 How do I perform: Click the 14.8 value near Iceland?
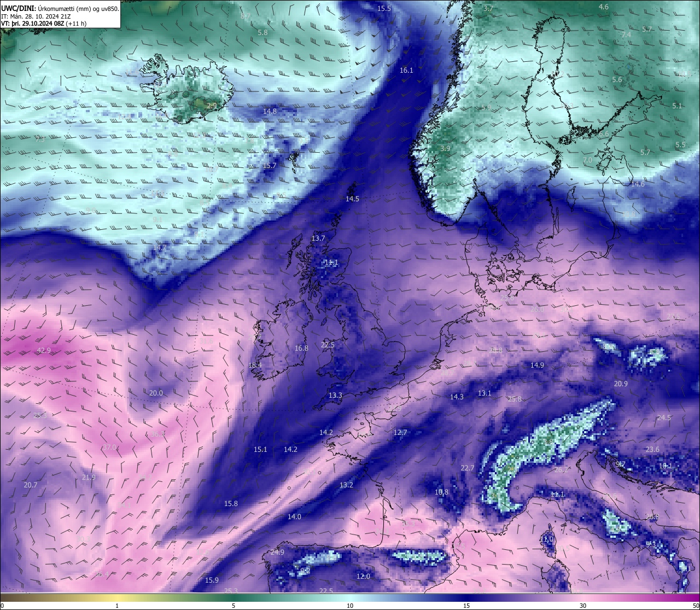click(x=270, y=112)
